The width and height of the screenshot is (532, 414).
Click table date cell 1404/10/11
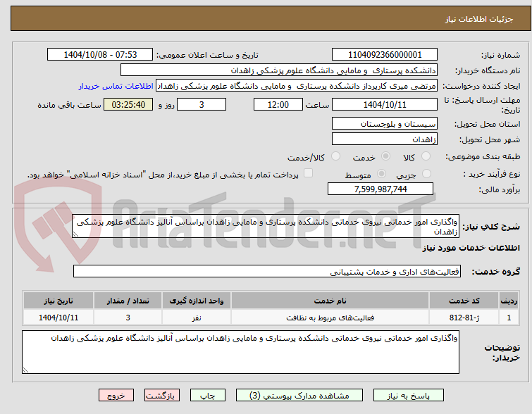tap(58, 318)
